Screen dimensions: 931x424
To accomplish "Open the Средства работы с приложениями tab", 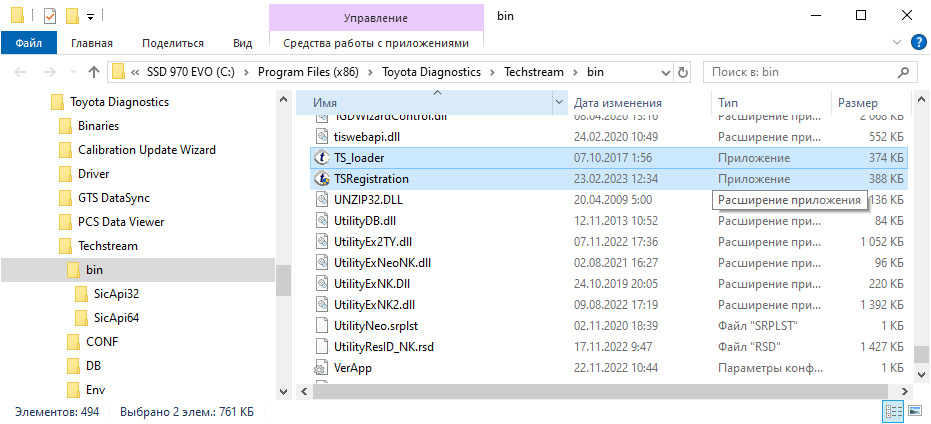I will coord(376,43).
